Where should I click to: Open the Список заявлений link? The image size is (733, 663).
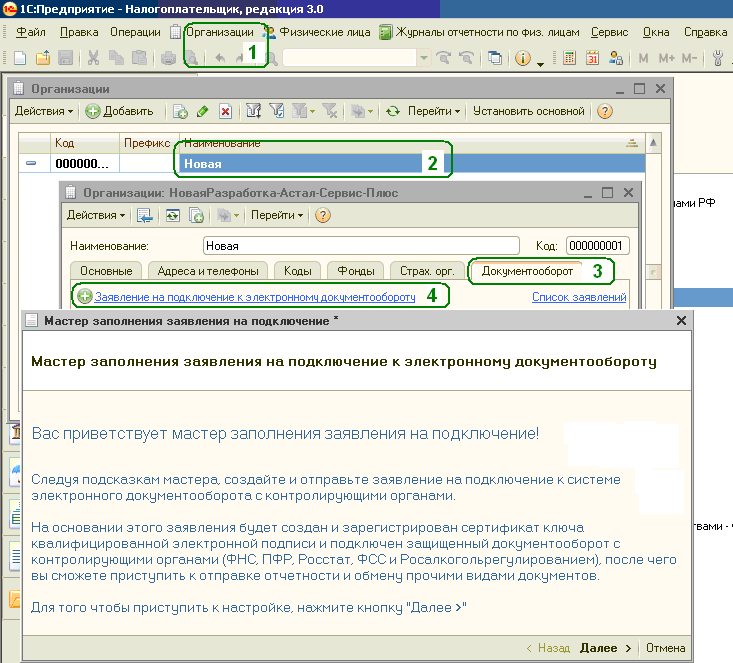tap(579, 297)
